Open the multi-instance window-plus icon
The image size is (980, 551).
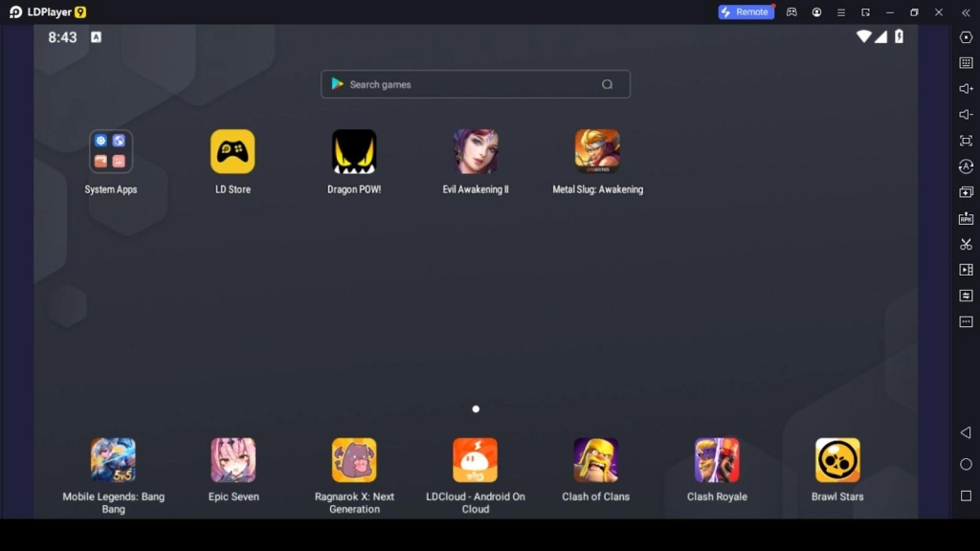click(x=966, y=191)
